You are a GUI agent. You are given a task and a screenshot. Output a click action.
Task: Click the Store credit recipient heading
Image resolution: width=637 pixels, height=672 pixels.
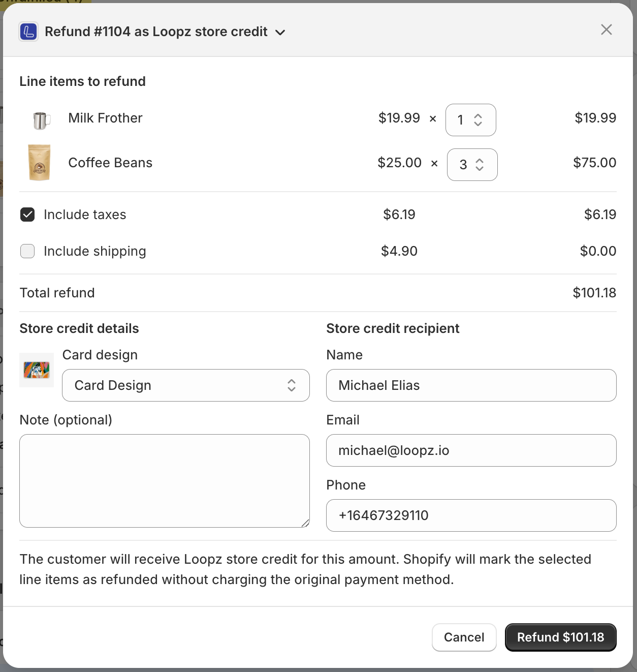click(x=393, y=328)
